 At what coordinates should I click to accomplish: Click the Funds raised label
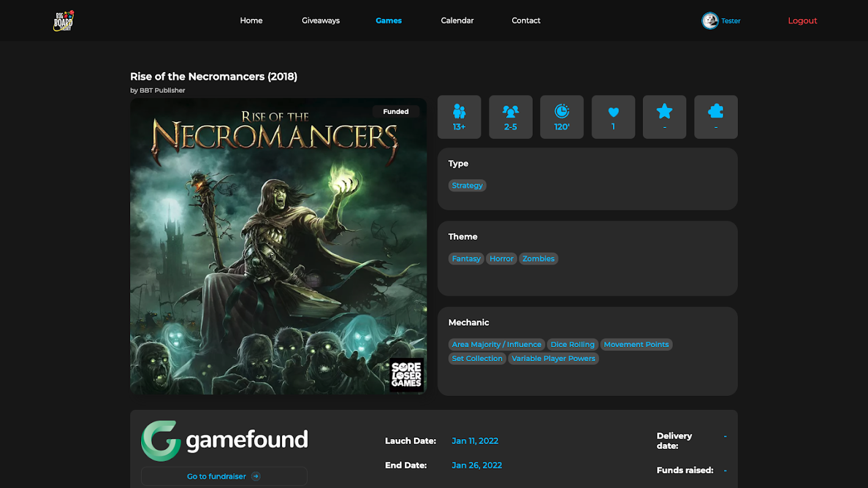[685, 470]
